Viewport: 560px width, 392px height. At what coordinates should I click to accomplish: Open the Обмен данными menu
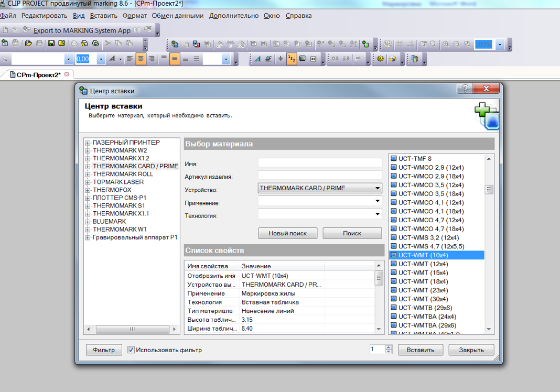click(178, 16)
